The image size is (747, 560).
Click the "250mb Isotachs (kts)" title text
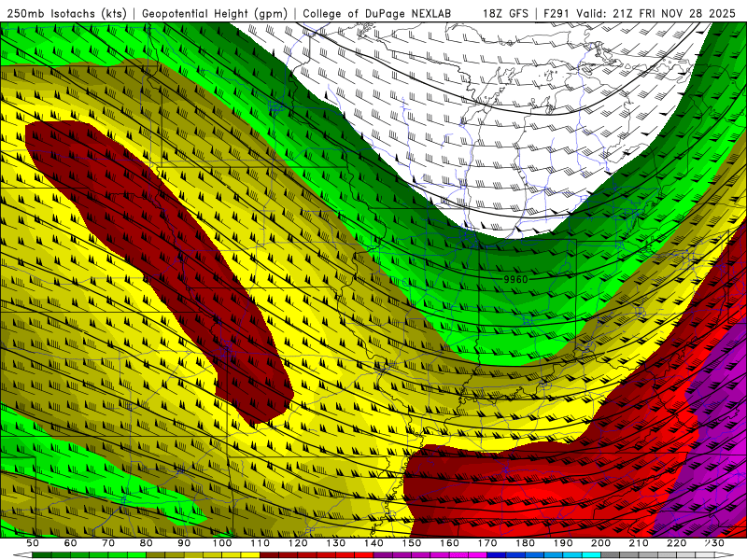[67, 13]
